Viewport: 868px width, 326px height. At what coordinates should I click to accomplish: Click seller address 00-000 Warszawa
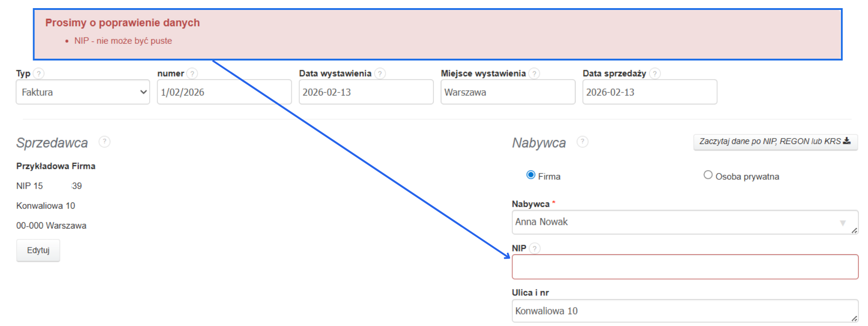(x=51, y=226)
